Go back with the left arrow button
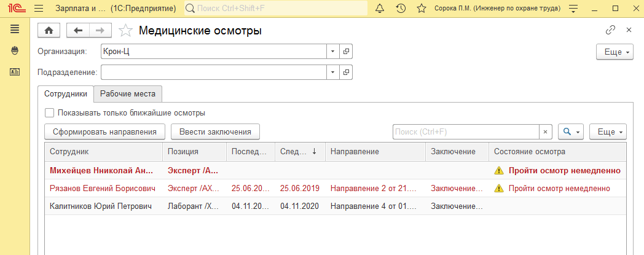Viewport: 644px width, 255px height. pyautogui.click(x=78, y=31)
